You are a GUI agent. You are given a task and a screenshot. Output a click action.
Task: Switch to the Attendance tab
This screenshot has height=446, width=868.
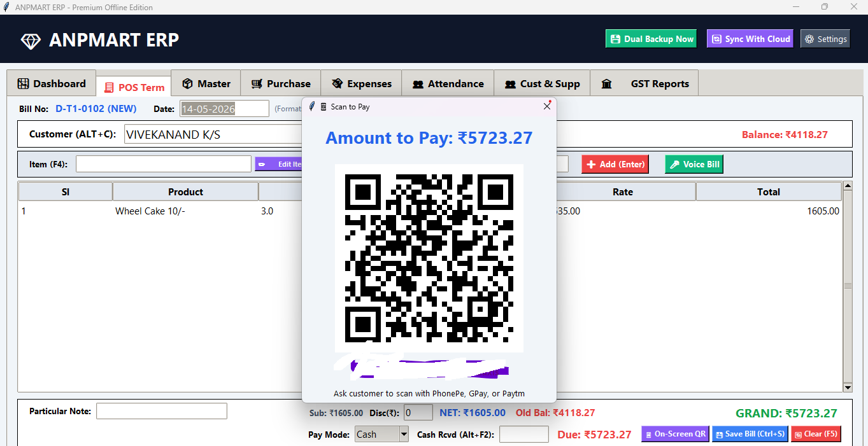[x=448, y=83]
